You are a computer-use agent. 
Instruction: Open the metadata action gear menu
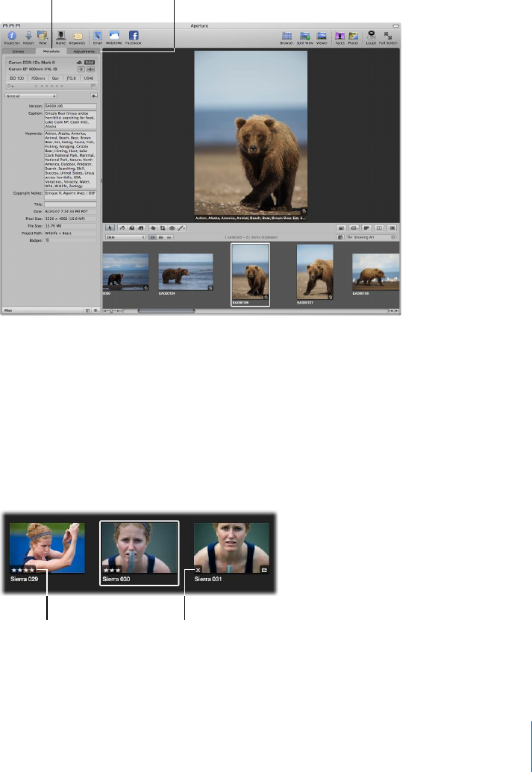[x=93, y=96]
